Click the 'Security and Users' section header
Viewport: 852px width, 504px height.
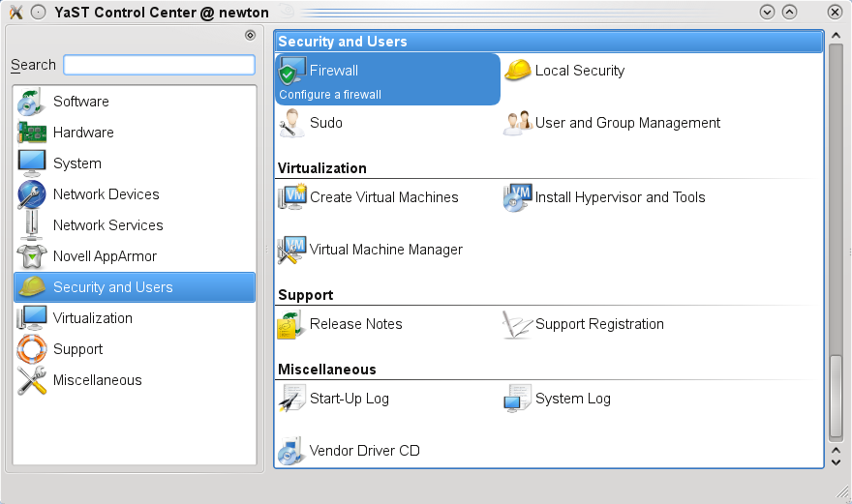pyautogui.click(x=549, y=42)
